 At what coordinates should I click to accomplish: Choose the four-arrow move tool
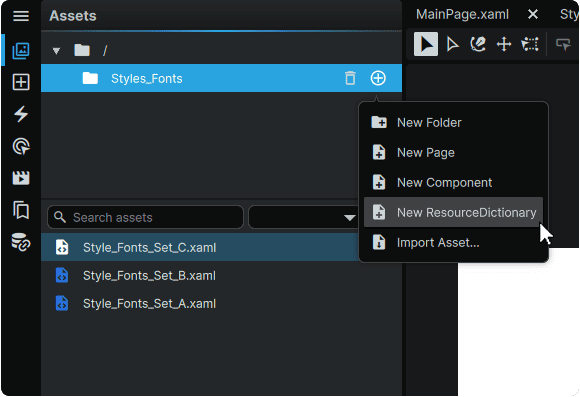point(504,44)
